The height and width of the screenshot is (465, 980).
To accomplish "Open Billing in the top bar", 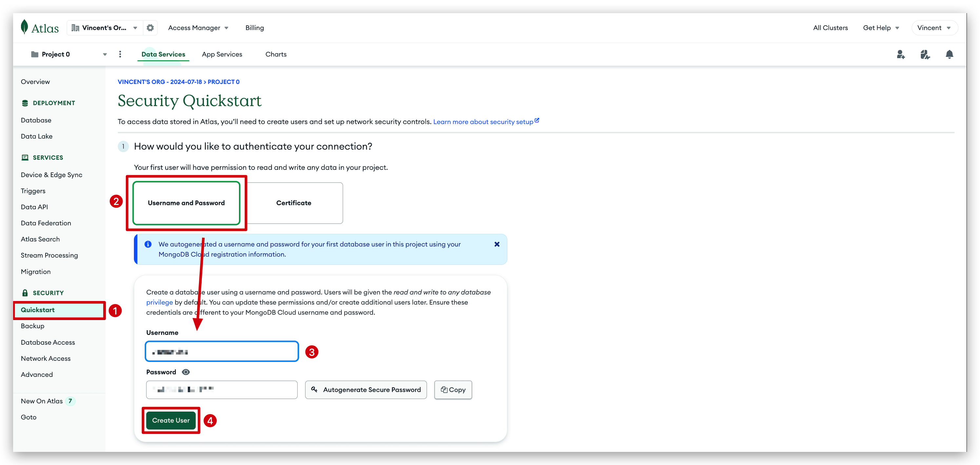I will click(254, 28).
